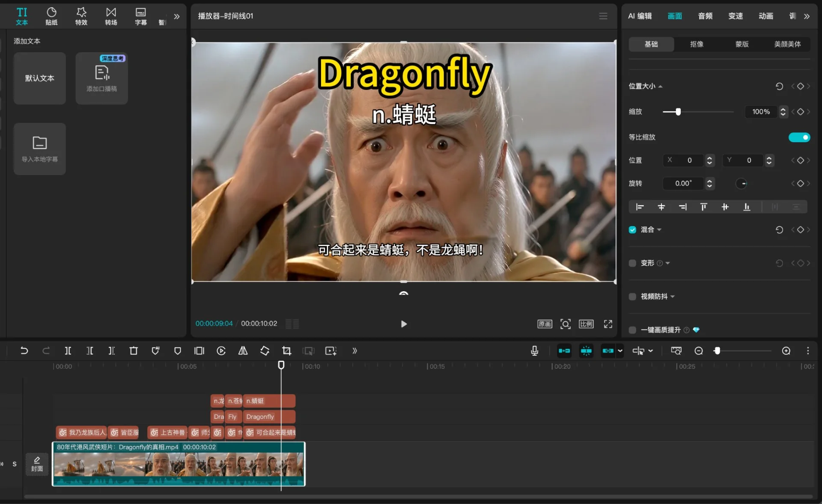Viewport: 822px width, 504px height.
Task: Collapse the 位置大小 section
Action: click(661, 86)
